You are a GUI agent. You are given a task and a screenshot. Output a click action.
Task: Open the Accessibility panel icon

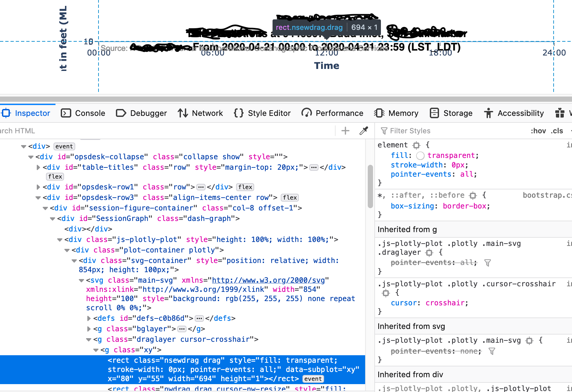click(489, 113)
